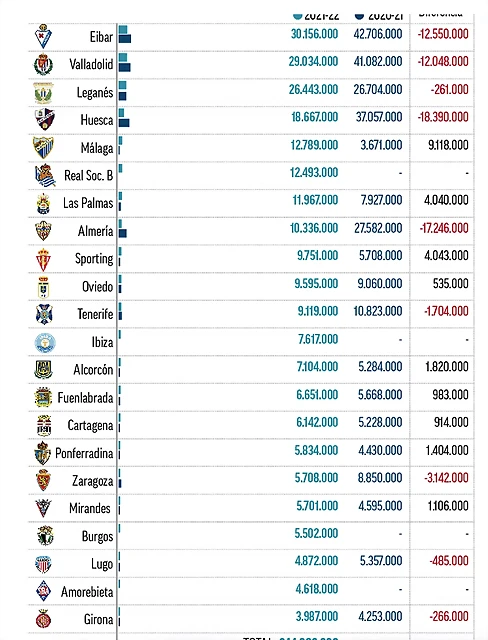Select the Málaga team badge

[x=43, y=147]
